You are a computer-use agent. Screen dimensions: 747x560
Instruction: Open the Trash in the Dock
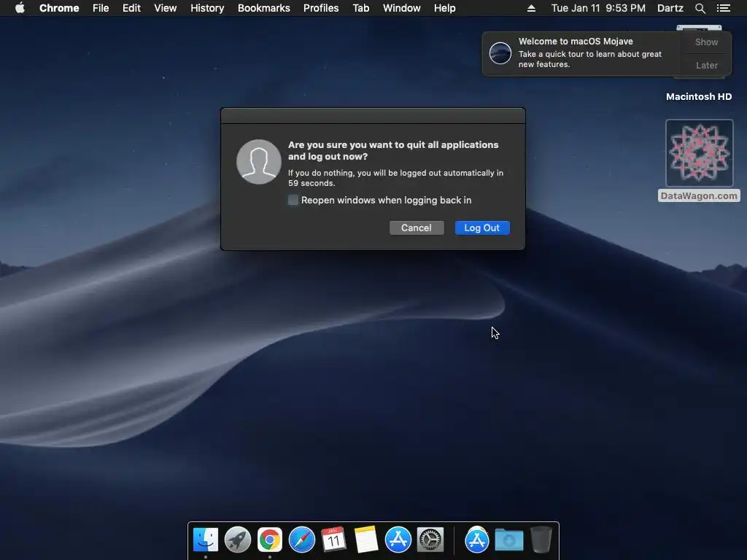pos(541,540)
